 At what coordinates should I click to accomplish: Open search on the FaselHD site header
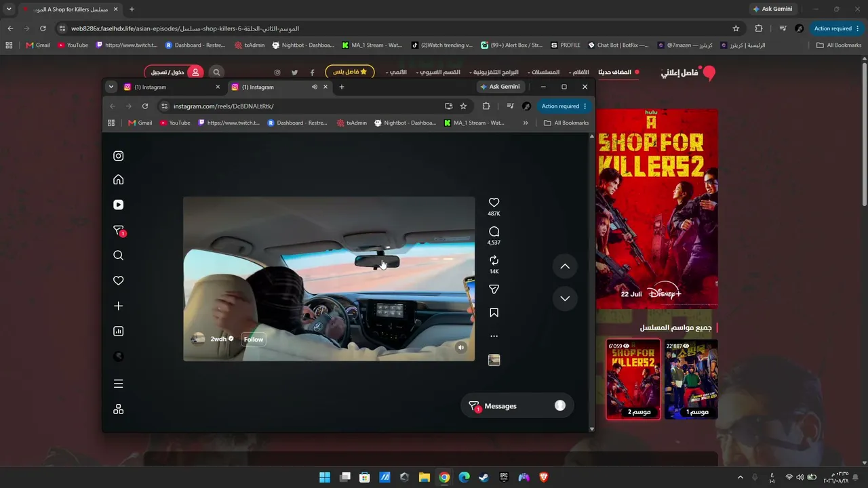coord(216,72)
